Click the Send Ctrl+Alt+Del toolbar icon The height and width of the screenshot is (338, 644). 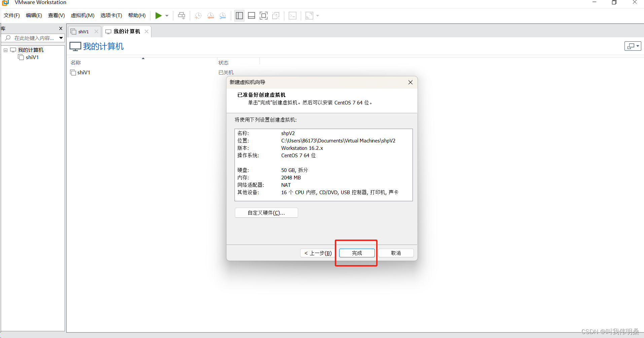pos(182,15)
